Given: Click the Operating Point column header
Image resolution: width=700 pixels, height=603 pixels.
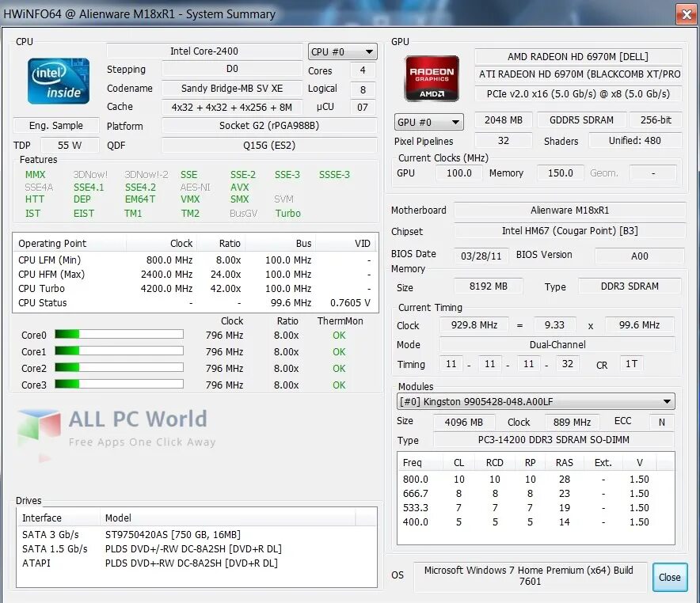Looking at the screenshot, I should (x=70, y=243).
